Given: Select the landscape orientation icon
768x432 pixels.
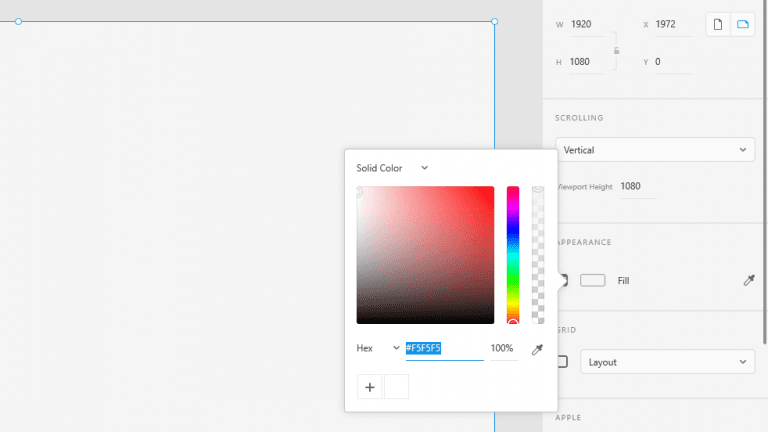Looking at the screenshot, I should (x=743, y=24).
